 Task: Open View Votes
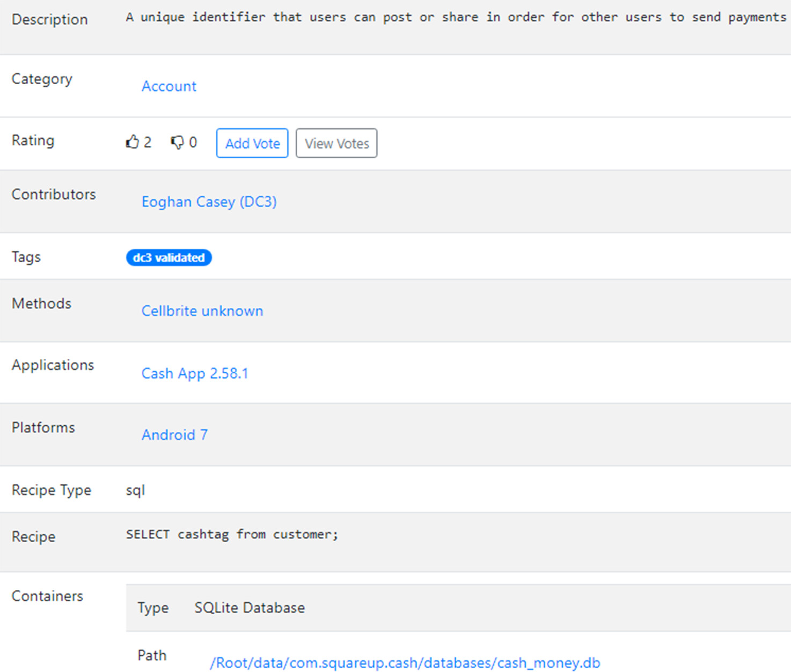[336, 143]
